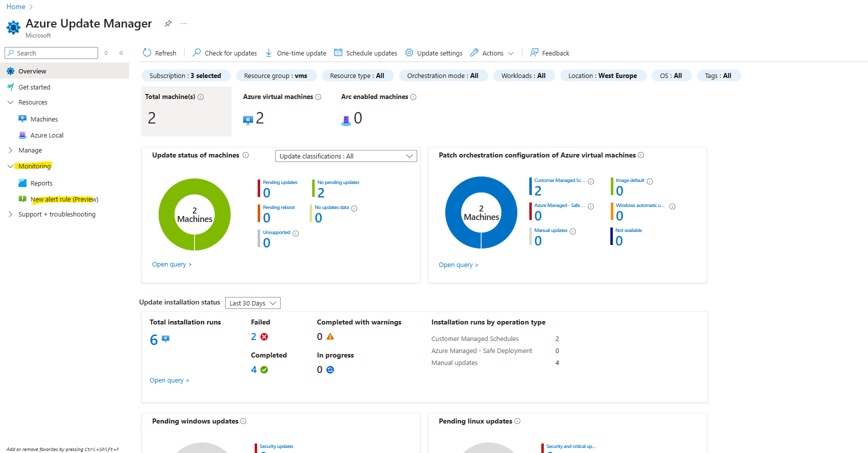The width and height of the screenshot is (868, 453).
Task: Open New alert rule (Preview)
Action: 65,199
